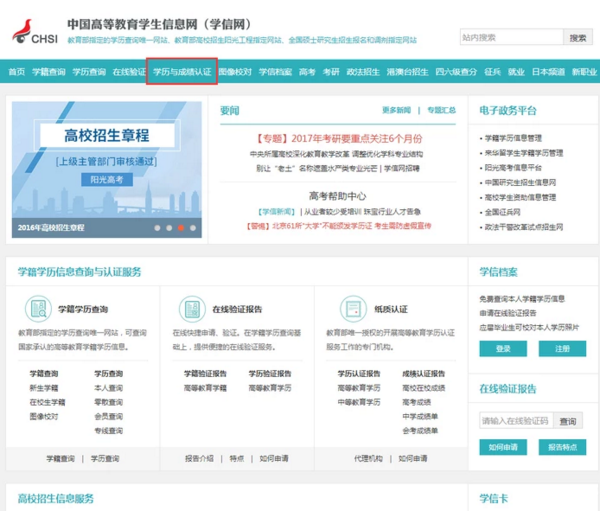Click the 注册 button under 学信档案
Image resolution: width=615 pixels, height=520 pixels.
pos(562,349)
